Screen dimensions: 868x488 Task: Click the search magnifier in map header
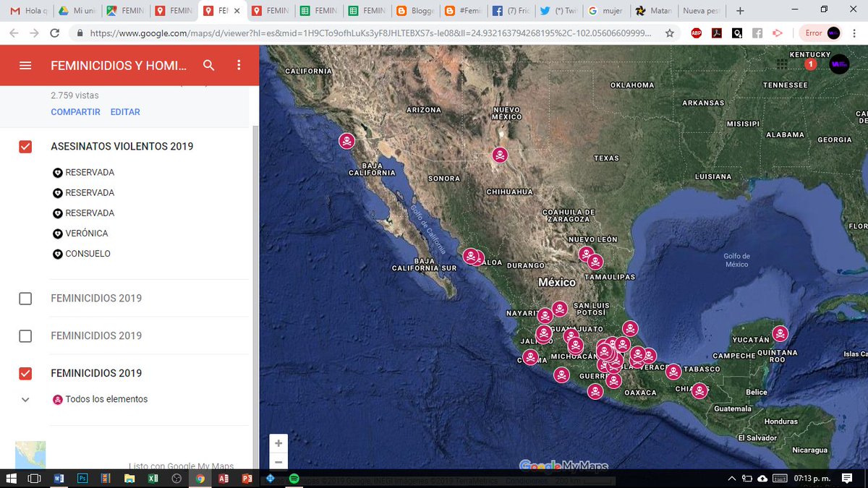209,65
